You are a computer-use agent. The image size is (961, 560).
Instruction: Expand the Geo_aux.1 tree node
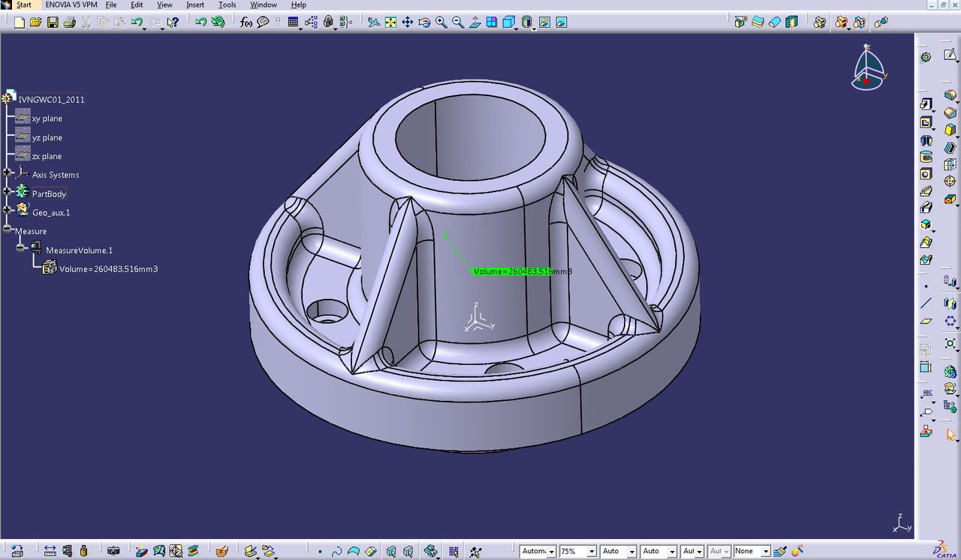(x=8, y=209)
